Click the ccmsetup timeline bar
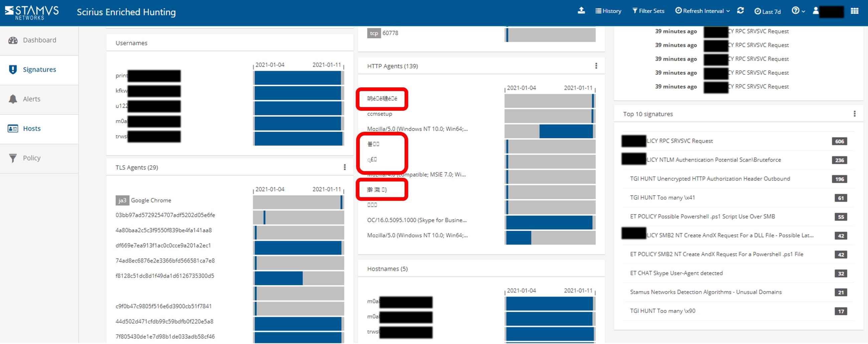This screenshot has height=344, width=868. (550, 116)
